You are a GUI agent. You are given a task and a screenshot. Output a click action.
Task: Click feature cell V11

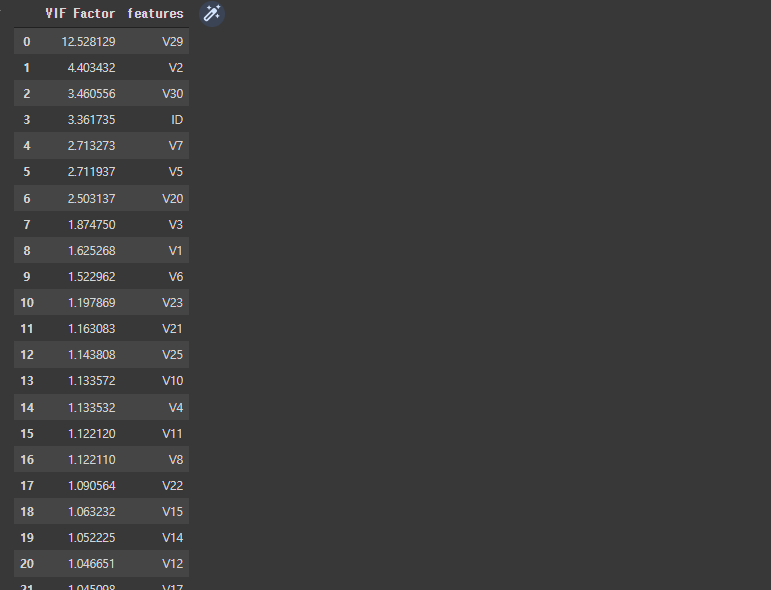click(173, 434)
